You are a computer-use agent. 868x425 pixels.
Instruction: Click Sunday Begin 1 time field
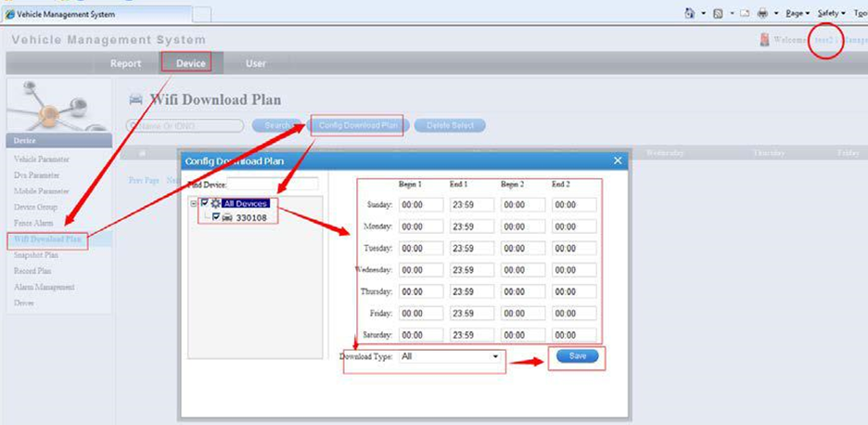click(421, 205)
